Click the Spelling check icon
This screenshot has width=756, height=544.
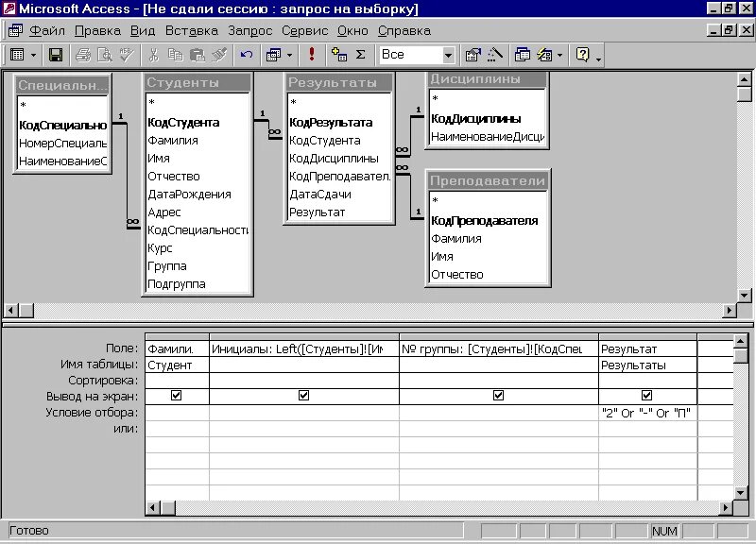click(127, 55)
